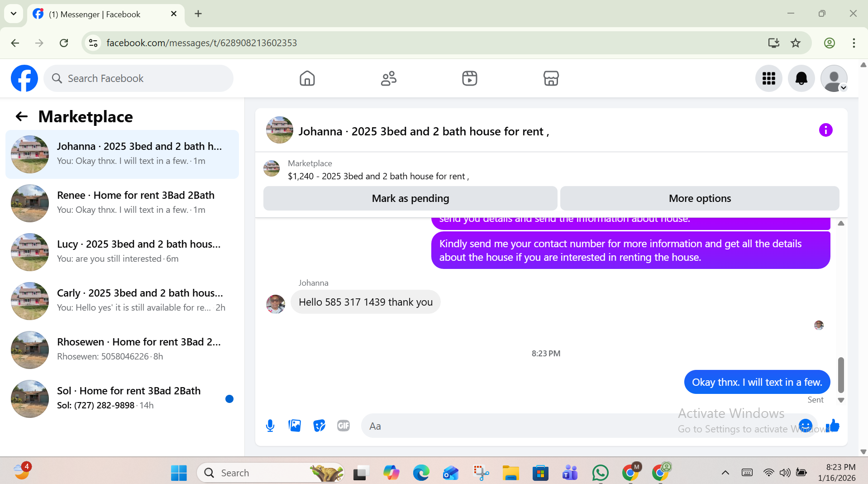Open Chrome three-dot menu
Screen dimensions: 868x484
point(854,43)
